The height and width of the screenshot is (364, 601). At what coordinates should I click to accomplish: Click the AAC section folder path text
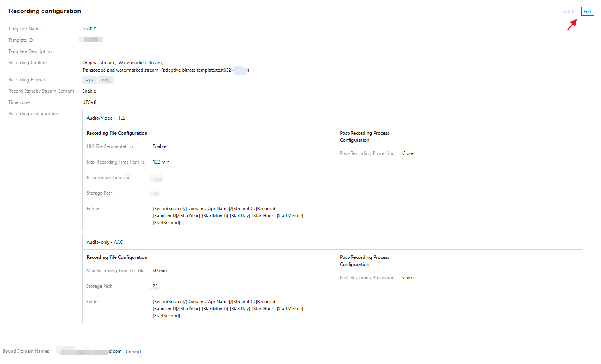click(228, 309)
